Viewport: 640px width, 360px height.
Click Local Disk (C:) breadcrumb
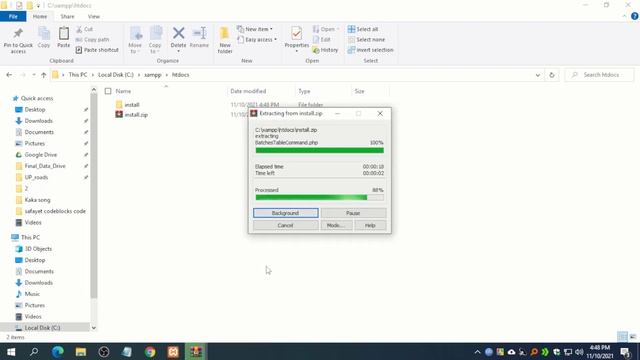(116, 75)
